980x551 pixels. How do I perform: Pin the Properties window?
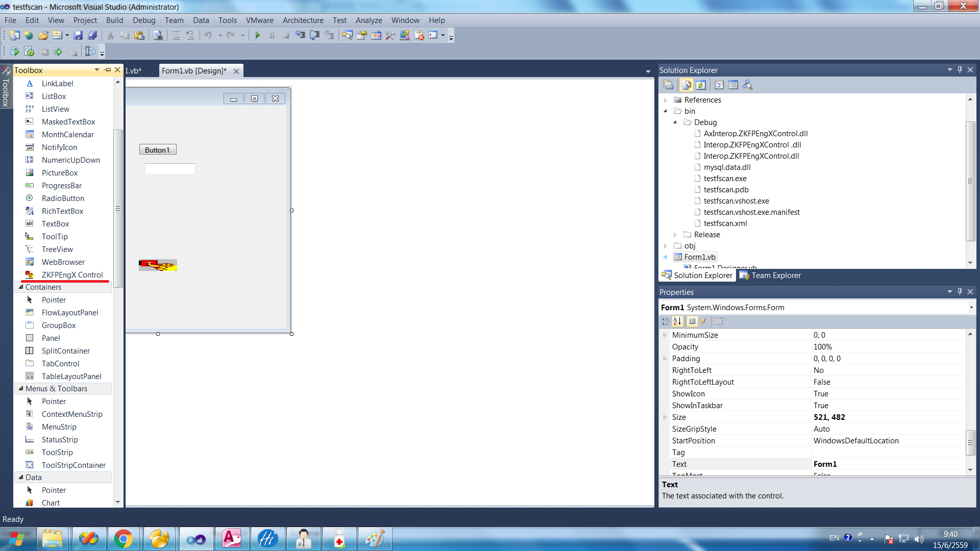pos(960,291)
